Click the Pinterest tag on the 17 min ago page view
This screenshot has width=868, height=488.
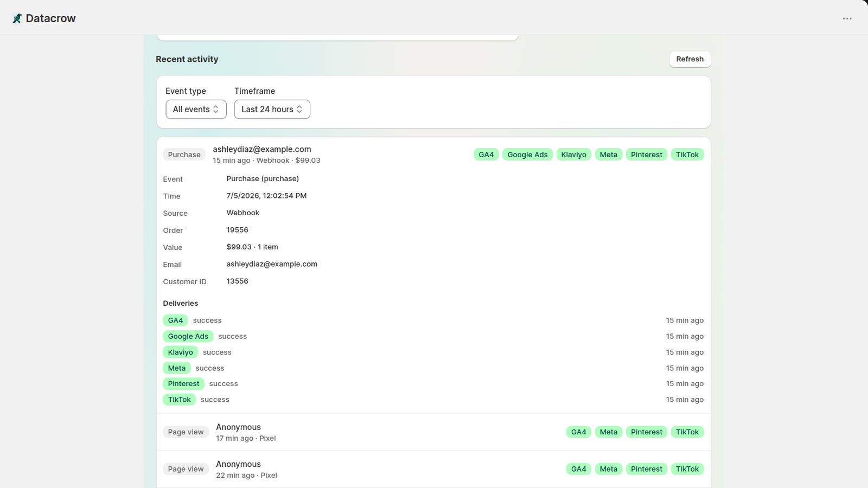[646, 432]
